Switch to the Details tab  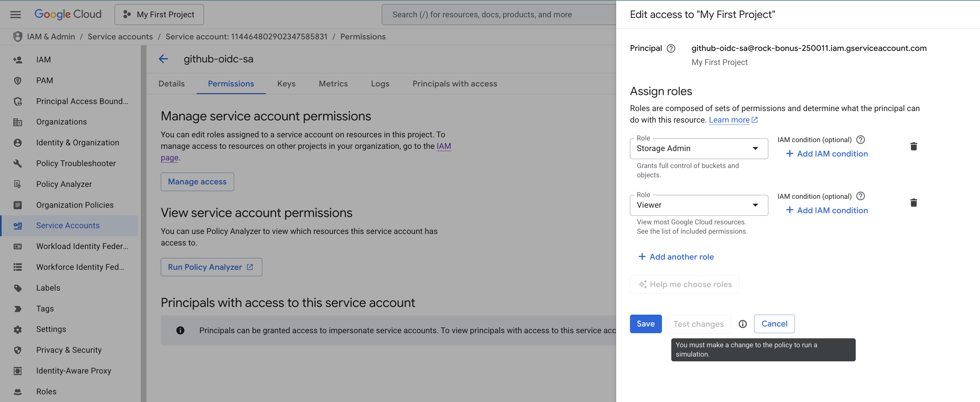pyautogui.click(x=172, y=84)
